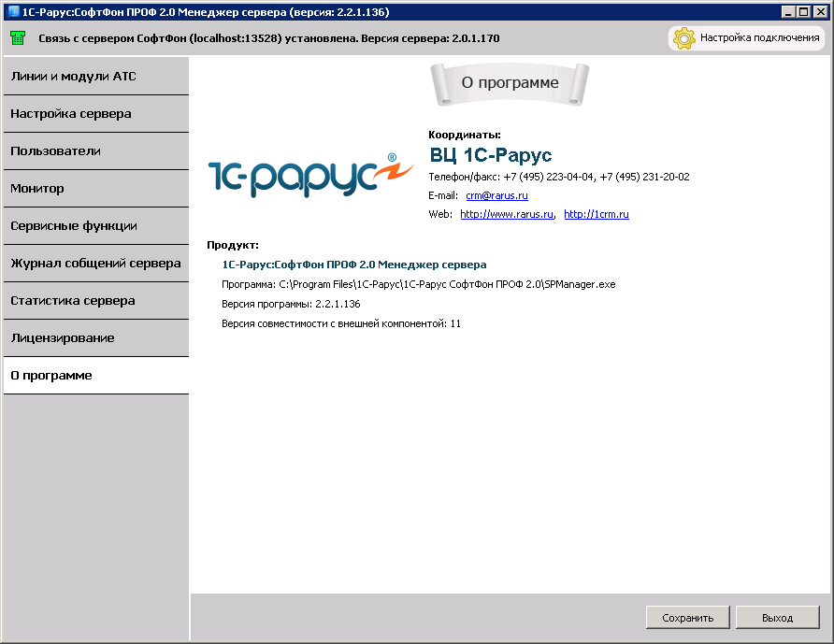Click the О программе scroll banner heading
834x644 pixels.
coord(510,83)
